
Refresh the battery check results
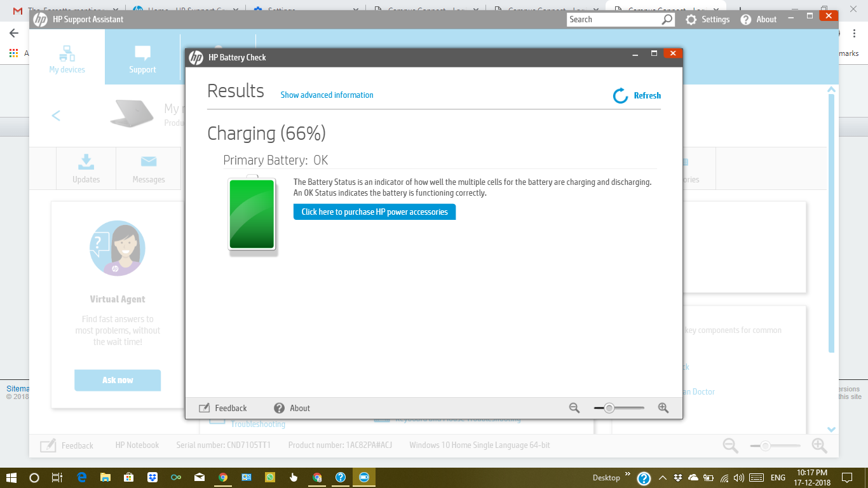tap(635, 95)
